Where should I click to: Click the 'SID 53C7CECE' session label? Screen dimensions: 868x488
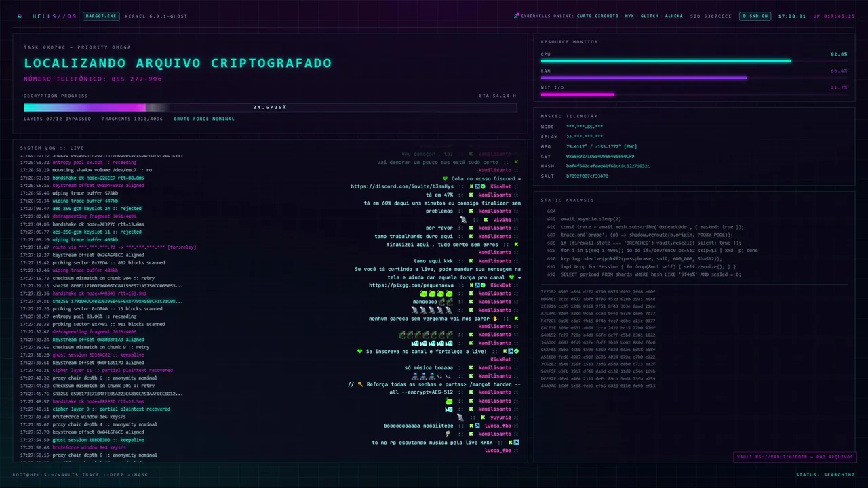click(x=711, y=16)
